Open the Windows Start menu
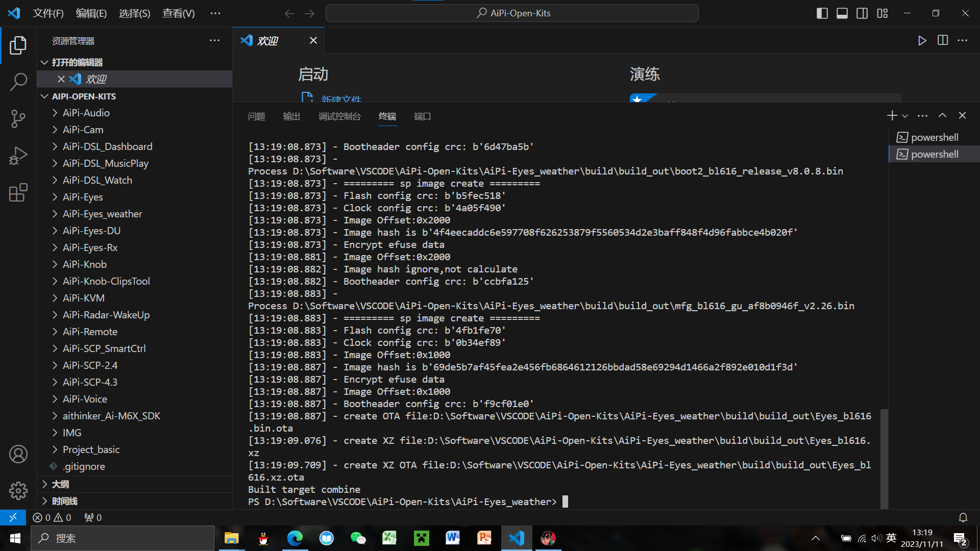Viewport: 980px width, 551px height. coord(15,538)
